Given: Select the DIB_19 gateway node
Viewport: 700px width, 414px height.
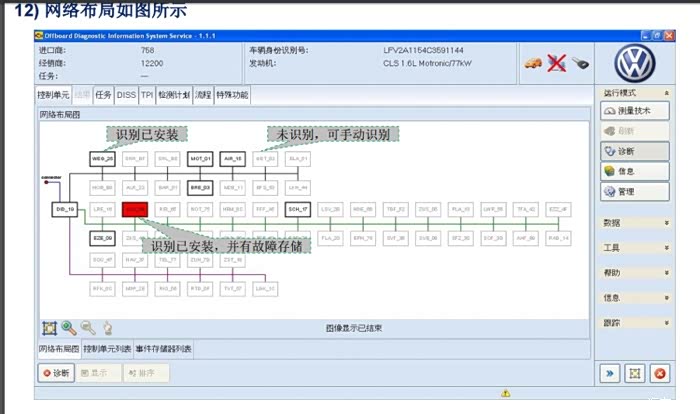Looking at the screenshot, I should (65, 209).
